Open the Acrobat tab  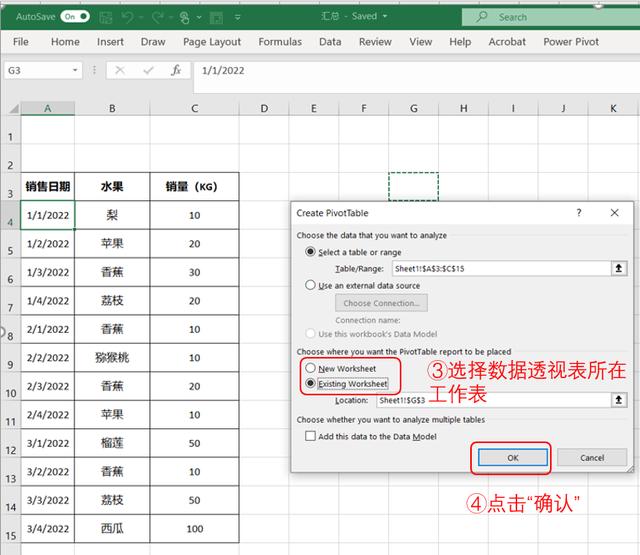click(507, 42)
